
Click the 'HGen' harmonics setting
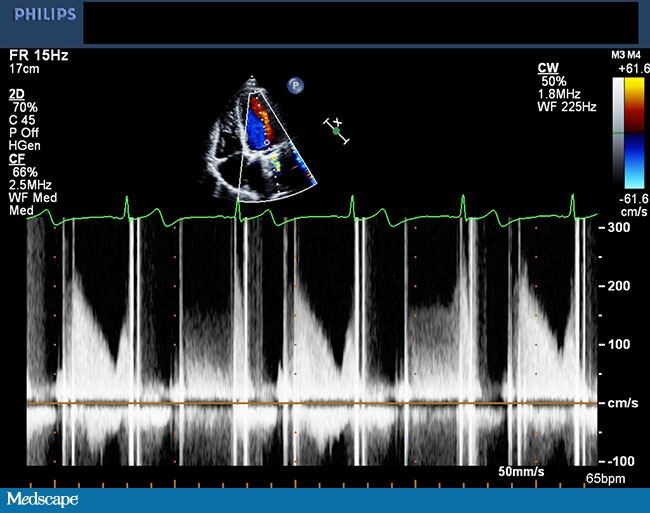pos(24,146)
